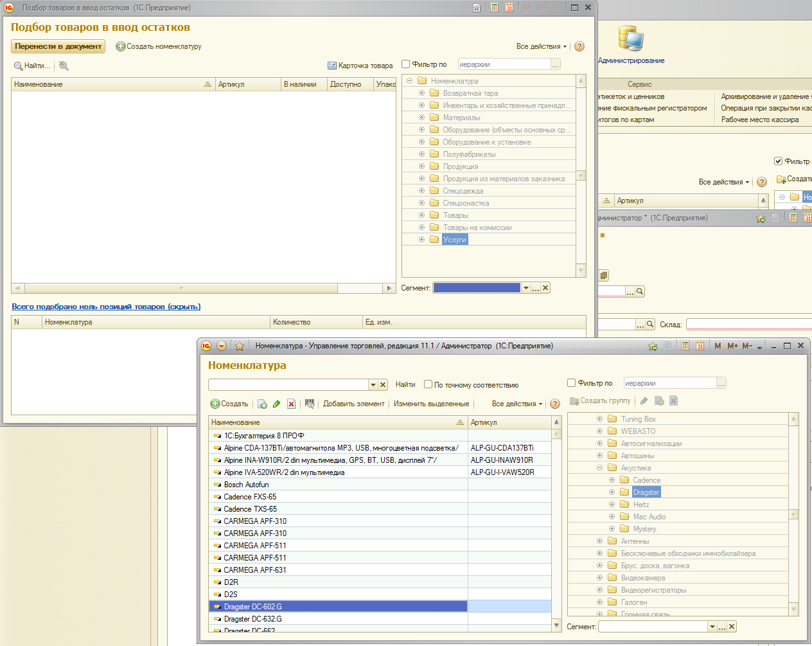The image size is (812, 646).
Task: Copy item icon in Номенклатура toolbar
Action: 262,404
